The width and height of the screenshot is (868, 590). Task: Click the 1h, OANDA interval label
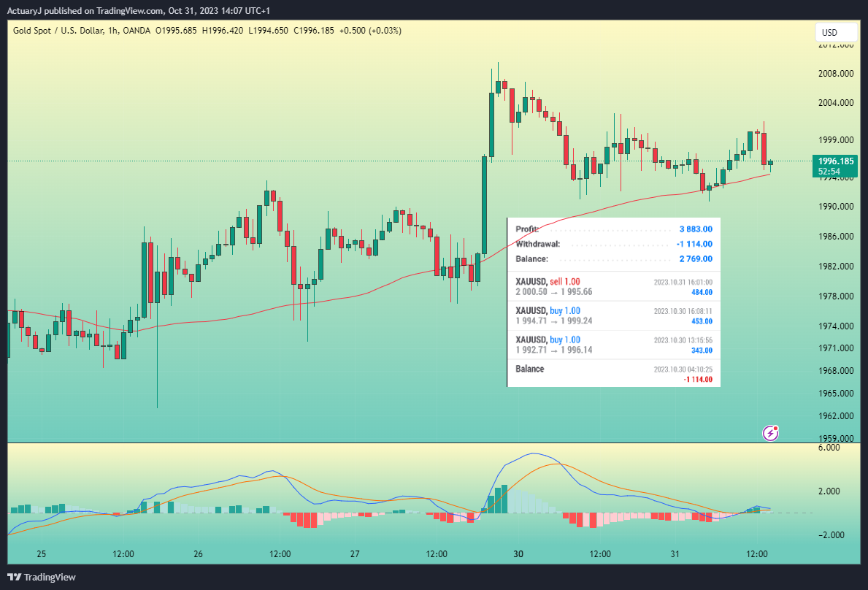(129, 31)
